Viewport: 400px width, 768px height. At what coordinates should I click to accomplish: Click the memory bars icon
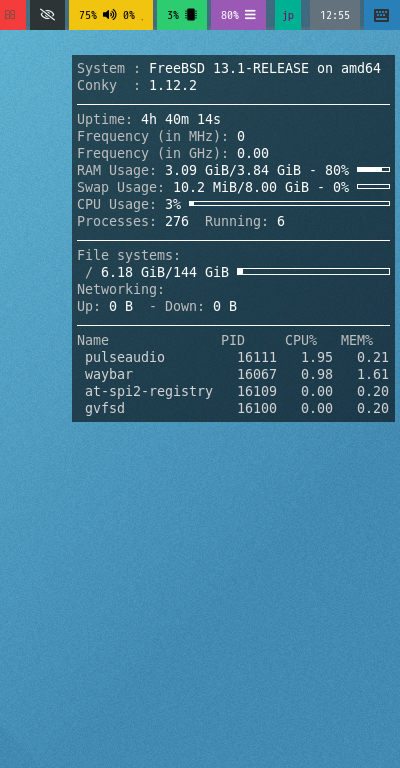(250, 15)
